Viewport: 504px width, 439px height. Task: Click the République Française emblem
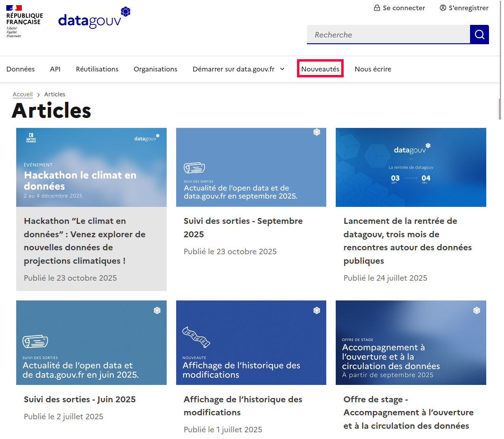click(x=24, y=22)
